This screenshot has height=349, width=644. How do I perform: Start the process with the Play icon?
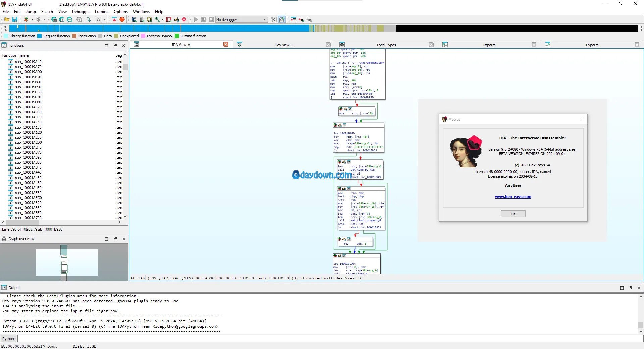coord(196,20)
